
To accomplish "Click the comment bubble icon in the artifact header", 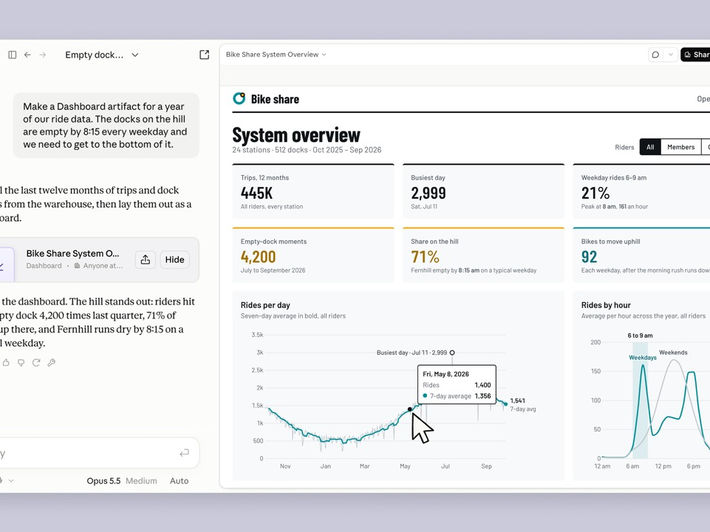I will pos(655,54).
